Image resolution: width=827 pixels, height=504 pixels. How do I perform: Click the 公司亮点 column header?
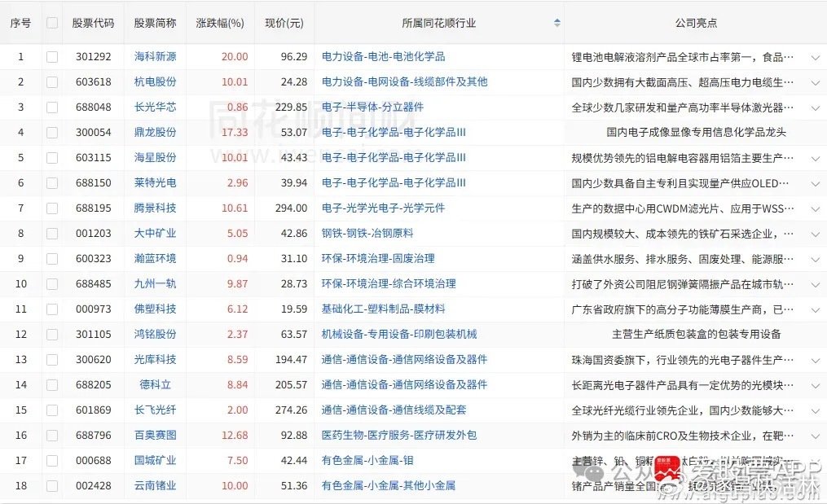(697, 23)
